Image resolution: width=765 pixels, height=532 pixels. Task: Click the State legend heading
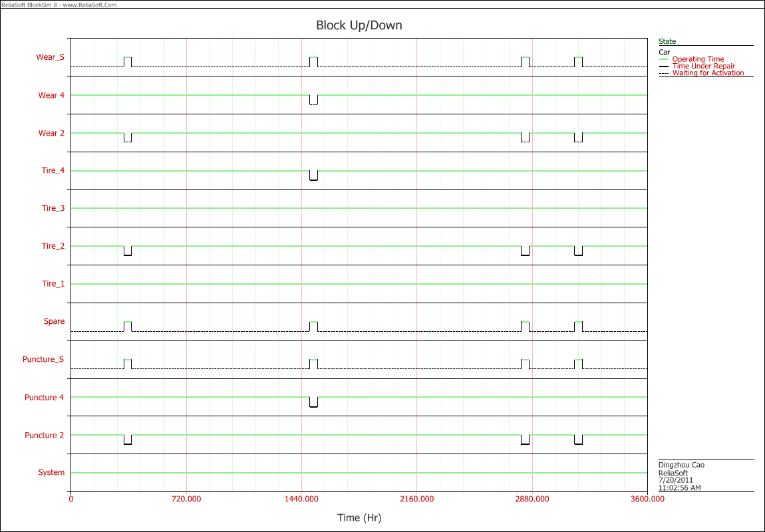667,42
